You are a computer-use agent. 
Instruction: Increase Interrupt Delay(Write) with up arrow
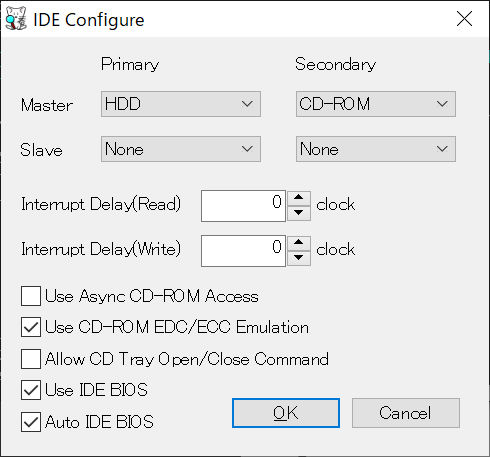click(299, 243)
